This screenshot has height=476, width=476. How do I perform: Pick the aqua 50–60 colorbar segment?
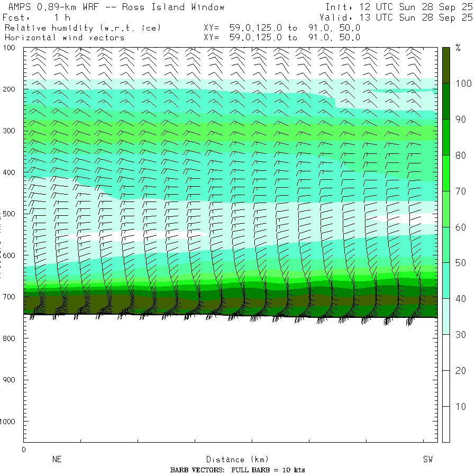click(446, 245)
